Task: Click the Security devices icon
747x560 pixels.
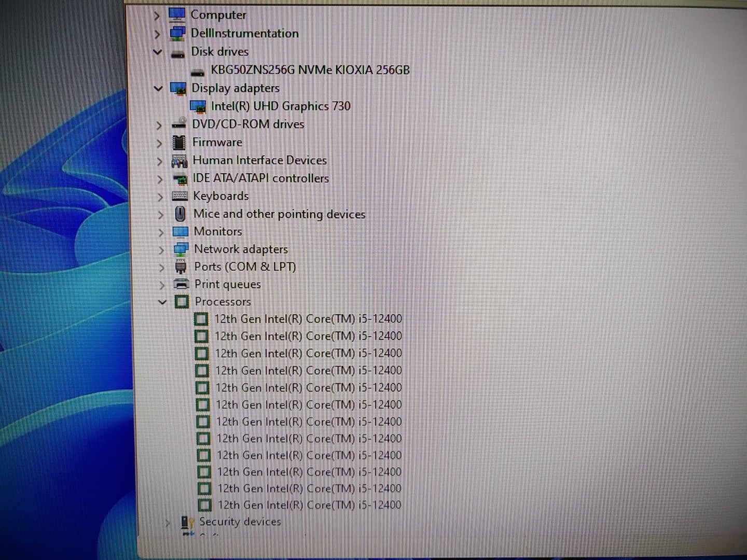Action: [187, 523]
